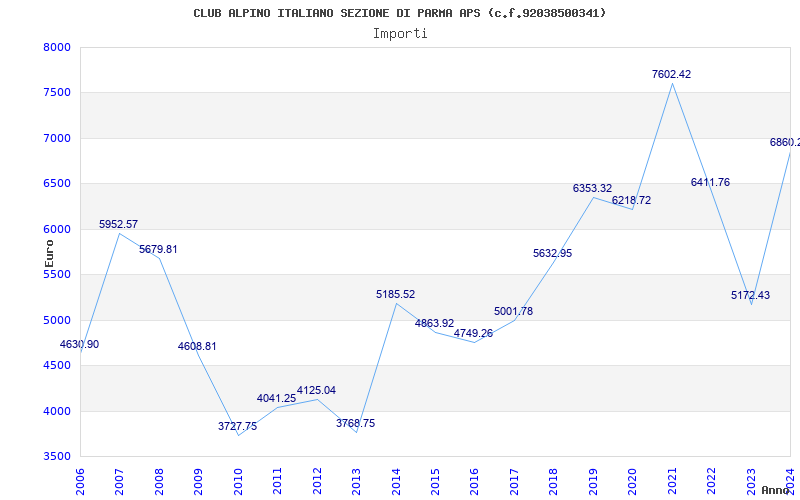The height and width of the screenshot is (500, 800).
Task: Click the 2014 x-axis year label
Action: click(x=396, y=481)
